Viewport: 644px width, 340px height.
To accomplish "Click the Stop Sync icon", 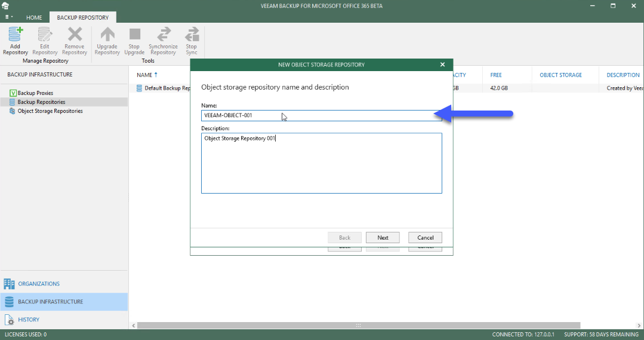I will click(x=192, y=34).
